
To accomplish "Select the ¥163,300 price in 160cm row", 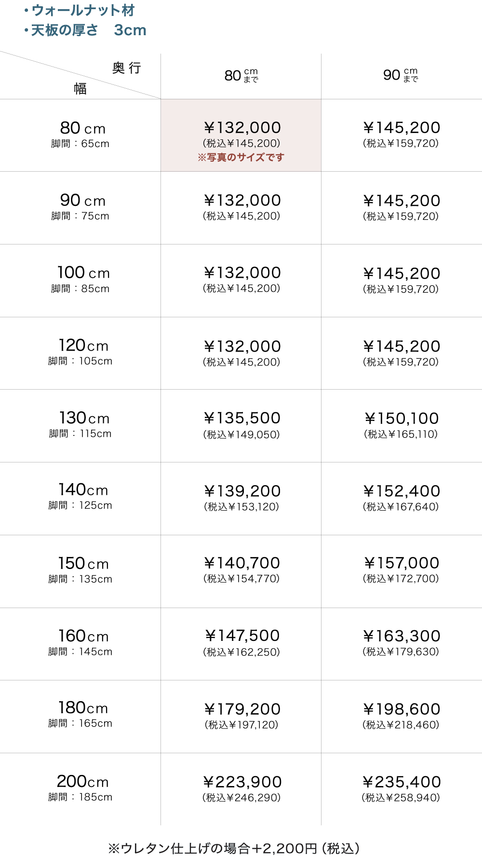I will pos(402,636).
